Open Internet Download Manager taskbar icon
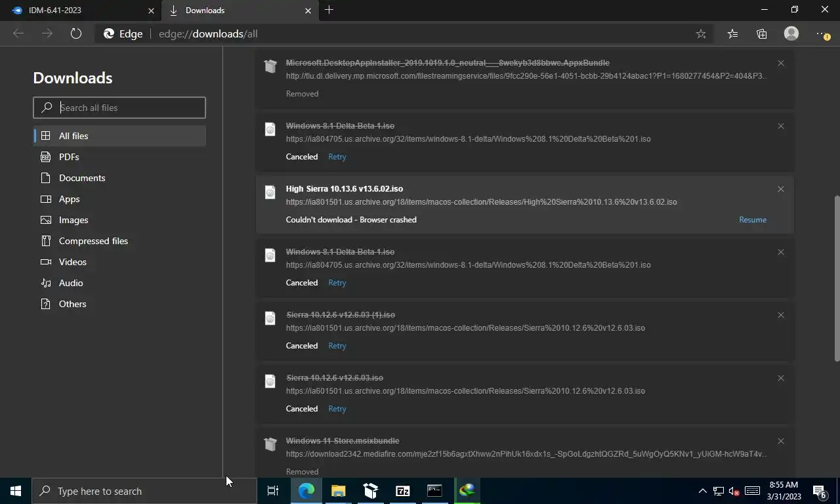The image size is (840, 504). [x=467, y=491]
